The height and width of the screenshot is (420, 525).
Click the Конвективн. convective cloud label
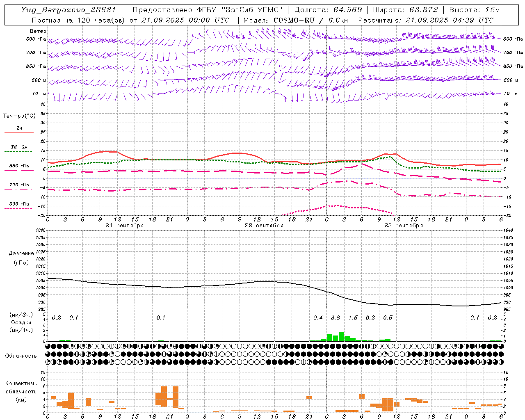(21, 383)
